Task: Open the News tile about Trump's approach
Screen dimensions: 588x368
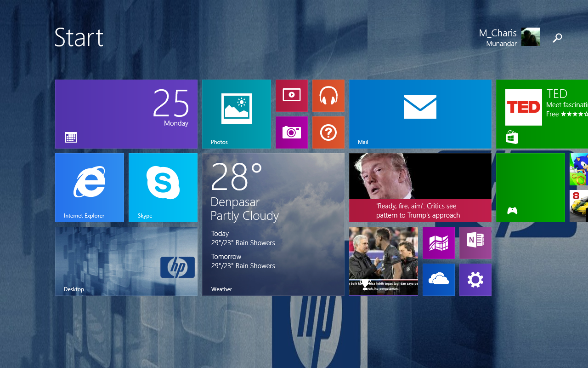Action: [x=420, y=188]
